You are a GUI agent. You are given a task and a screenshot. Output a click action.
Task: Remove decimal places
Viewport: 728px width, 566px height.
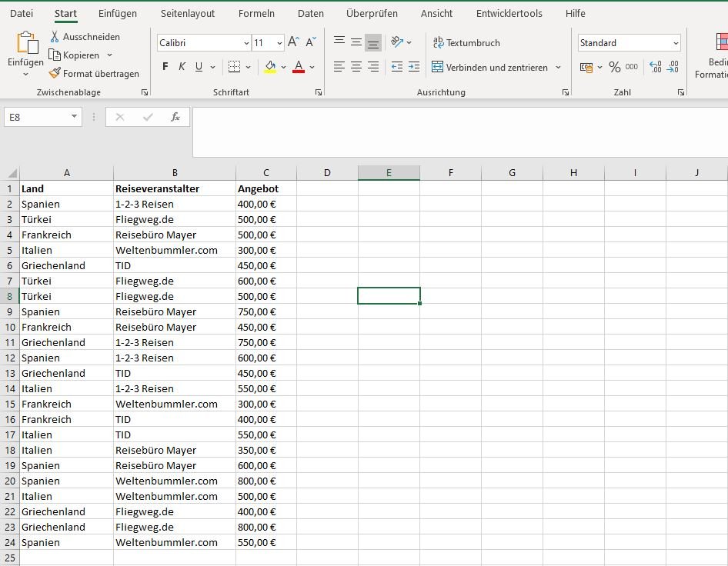(x=673, y=67)
